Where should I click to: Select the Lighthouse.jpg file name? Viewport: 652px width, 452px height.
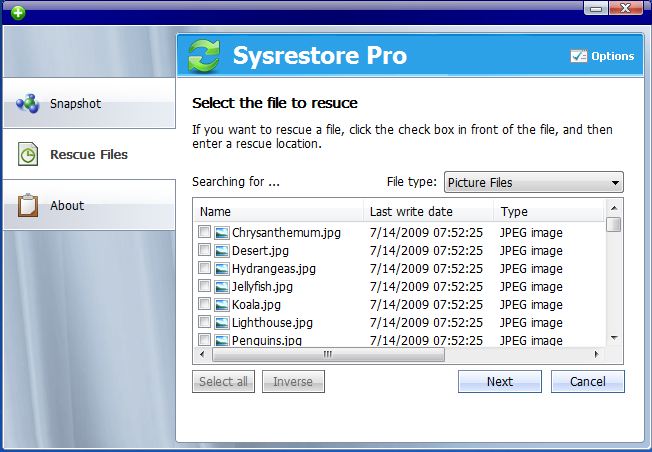click(x=272, y=323)
